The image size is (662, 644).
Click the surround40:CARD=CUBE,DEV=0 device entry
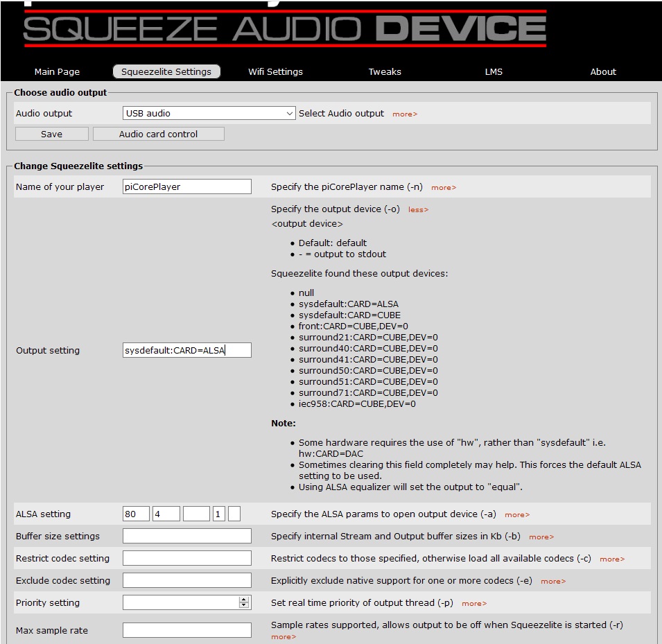(368, 349)
